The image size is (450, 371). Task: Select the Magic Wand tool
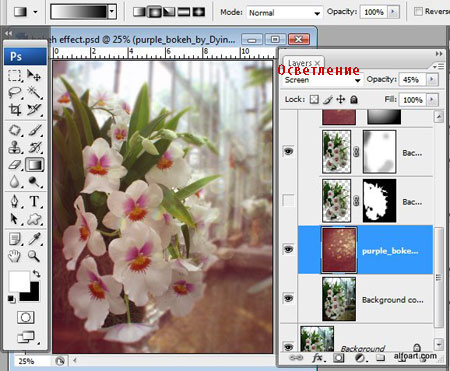[x=34, y=92]
